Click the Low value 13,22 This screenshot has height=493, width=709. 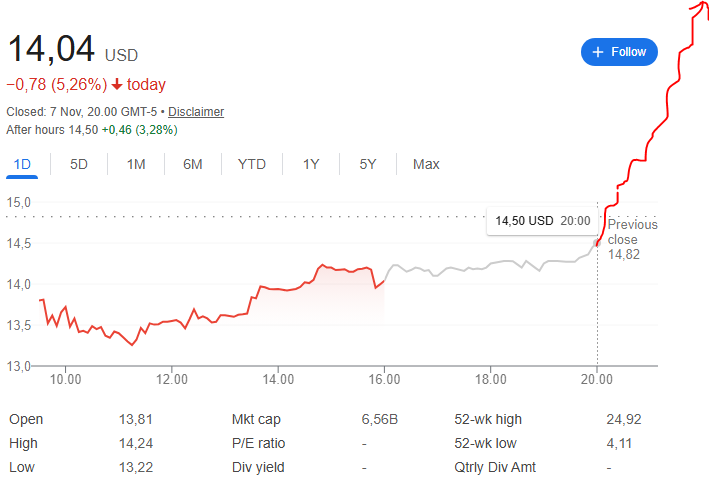click(136, 467)
